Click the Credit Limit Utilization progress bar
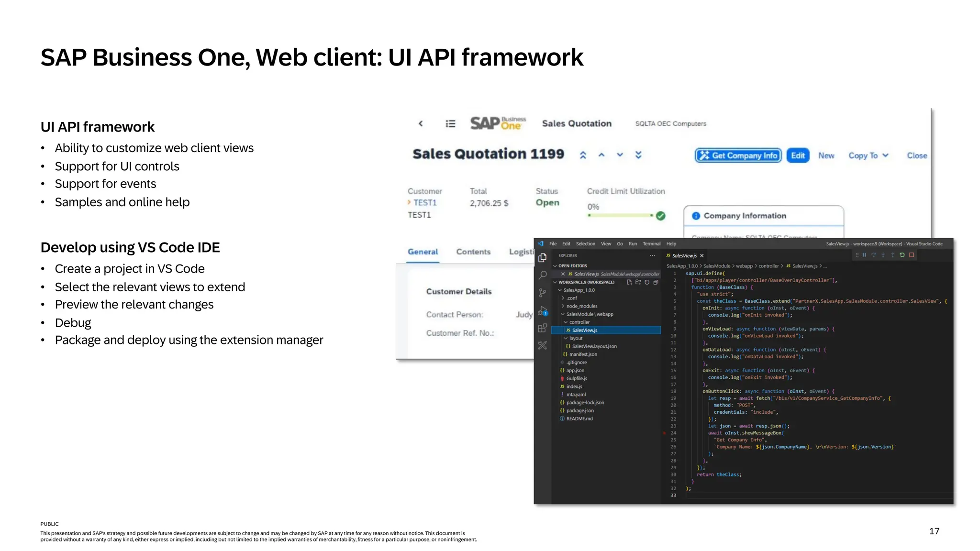 tap(620, 216)
